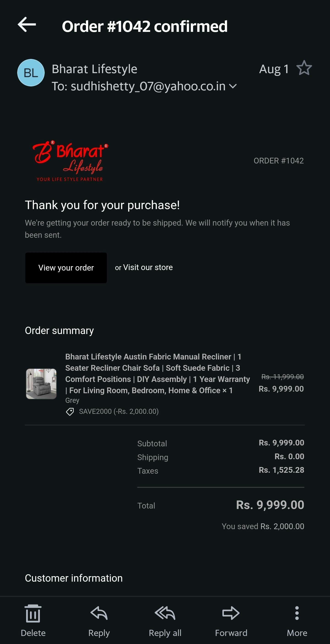This screenshot has width=330, height=644.
Task: Star this email from Bharat Lifestyle
Action: pos(304,68)
